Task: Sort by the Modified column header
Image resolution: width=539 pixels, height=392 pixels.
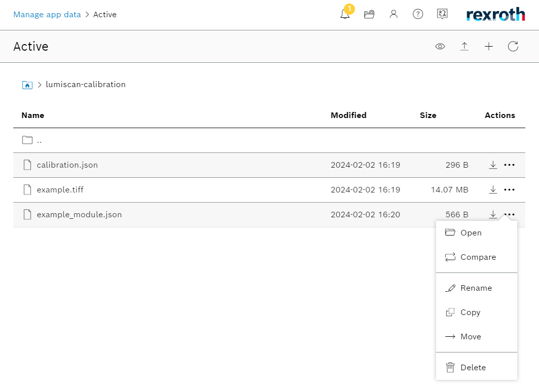Action: tap(348, 115)
